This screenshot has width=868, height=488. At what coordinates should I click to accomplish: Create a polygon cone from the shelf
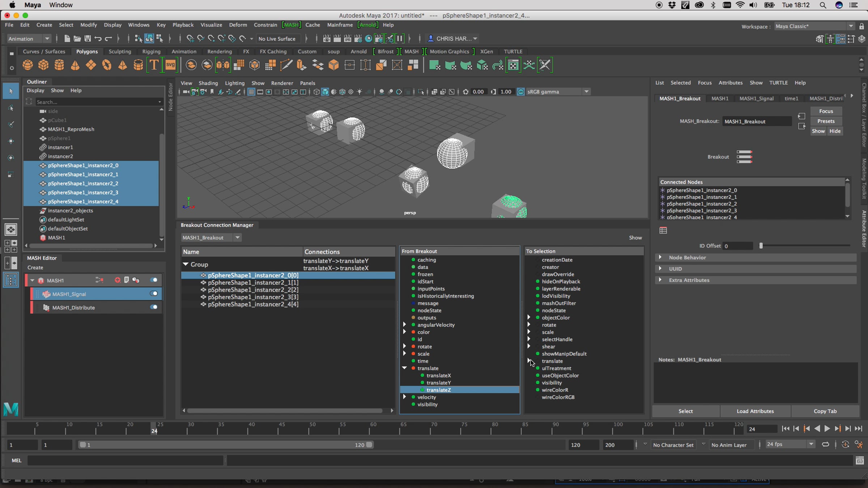click(75, 65)
